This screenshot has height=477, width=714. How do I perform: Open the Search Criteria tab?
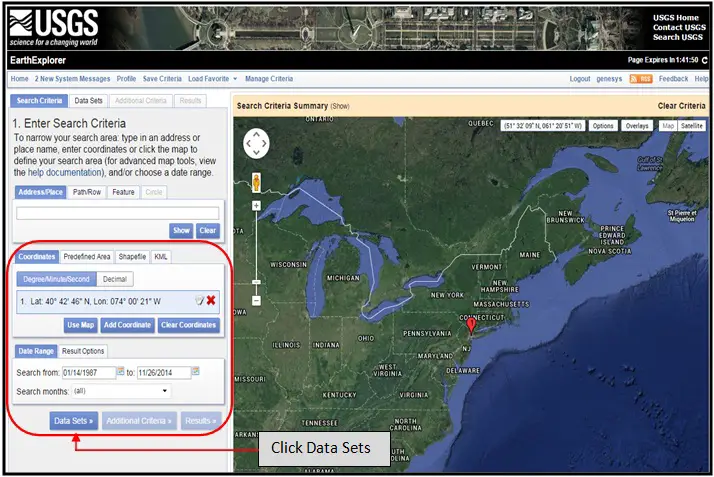pos(39,101)
